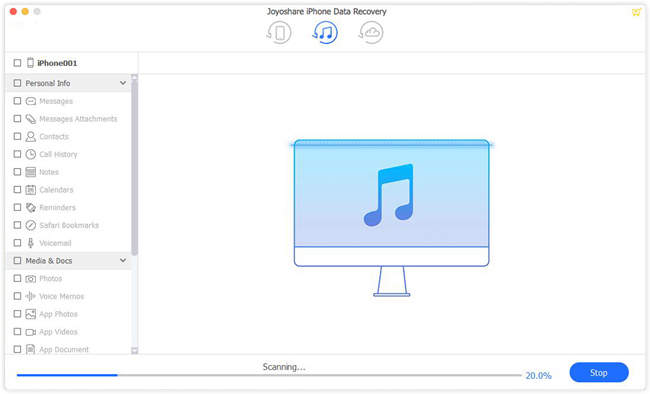Stop the scanning process
This screenshot has width=650, height=394.
click(x=599, y=373)
